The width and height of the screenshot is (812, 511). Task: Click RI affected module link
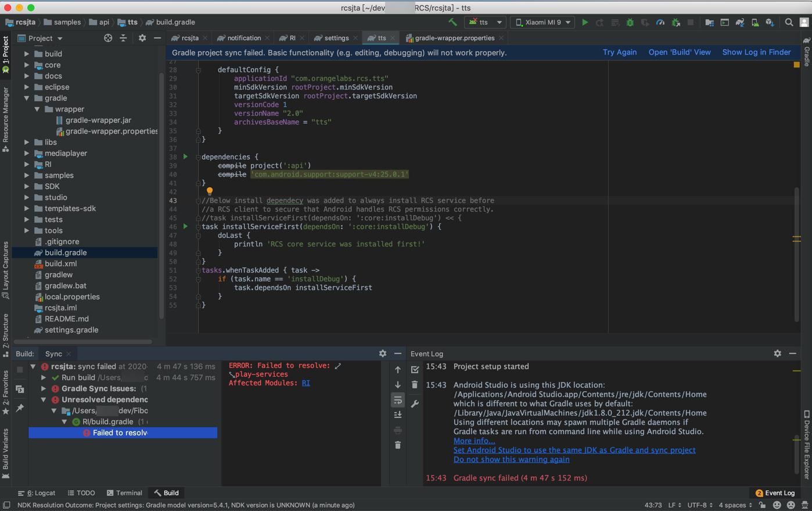[x=306, y=383]
